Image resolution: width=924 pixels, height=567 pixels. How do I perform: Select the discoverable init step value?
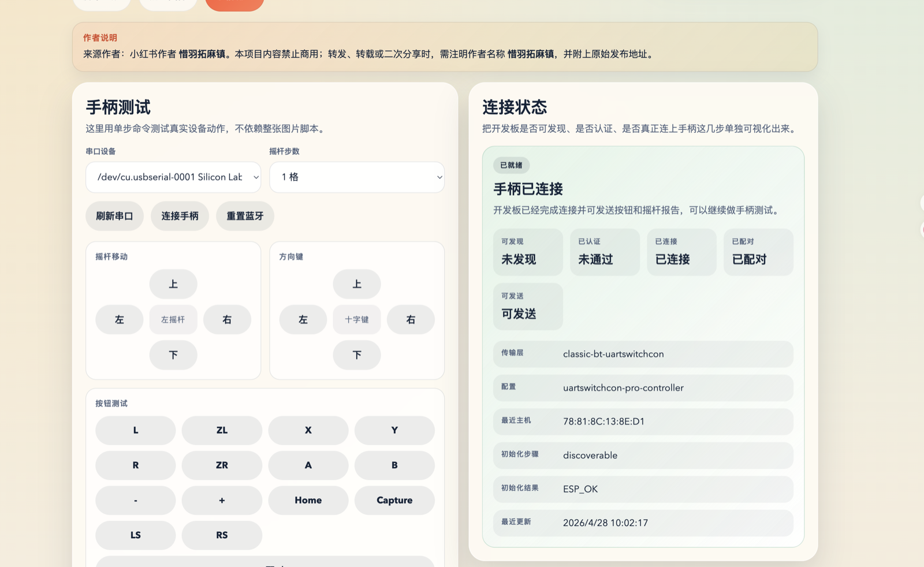coord(590,456)
